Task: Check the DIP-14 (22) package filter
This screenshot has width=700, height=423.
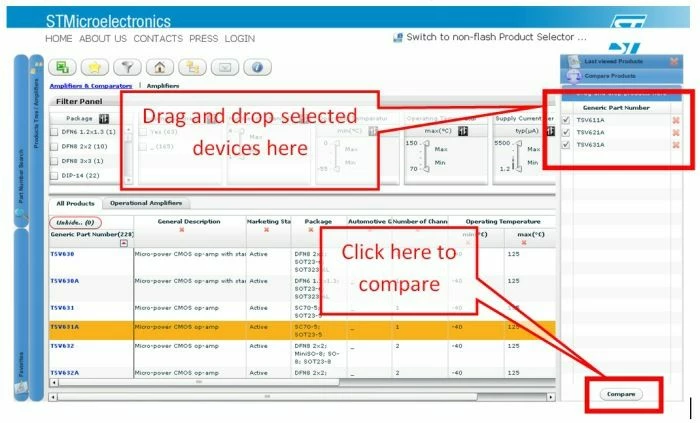Action: [54, 176]
